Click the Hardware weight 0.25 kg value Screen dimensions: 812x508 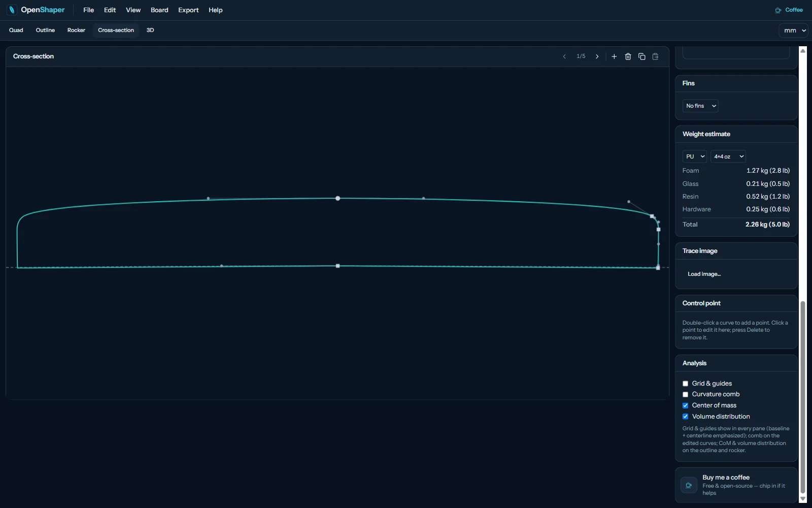[x=768, y=209]
